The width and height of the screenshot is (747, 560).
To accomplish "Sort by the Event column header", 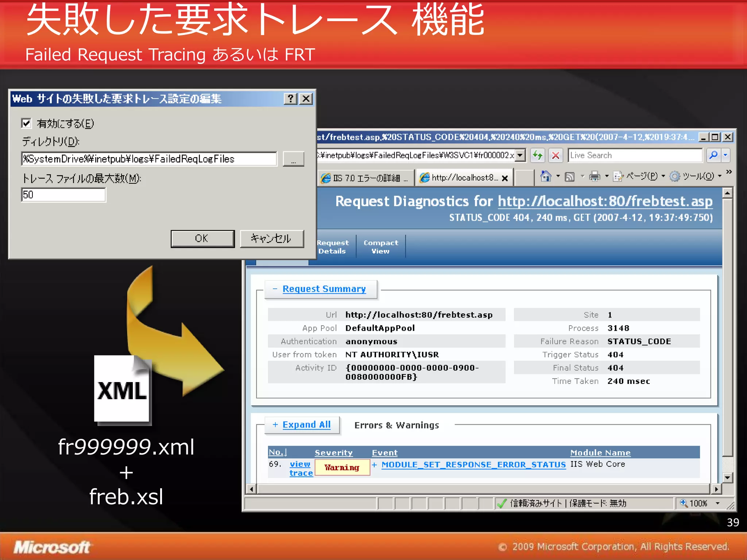I will (x=384, y=452).
